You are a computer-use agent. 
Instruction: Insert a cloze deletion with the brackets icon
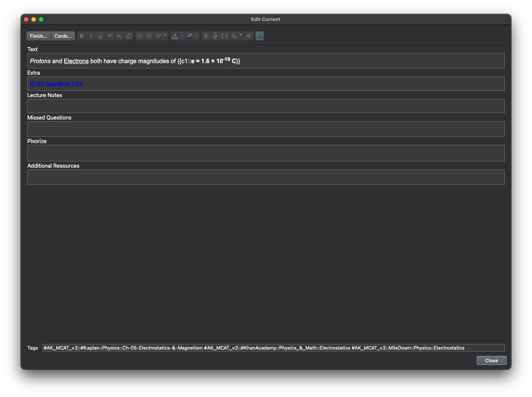coord(225,36)
